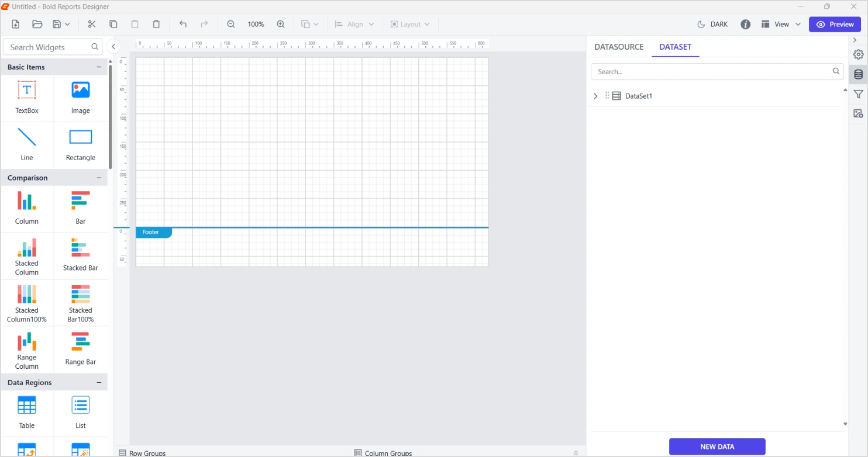The height and width of the screenshot is (457, 868).
Task: Select the TextBox widget
Action: tap(27, 98)
